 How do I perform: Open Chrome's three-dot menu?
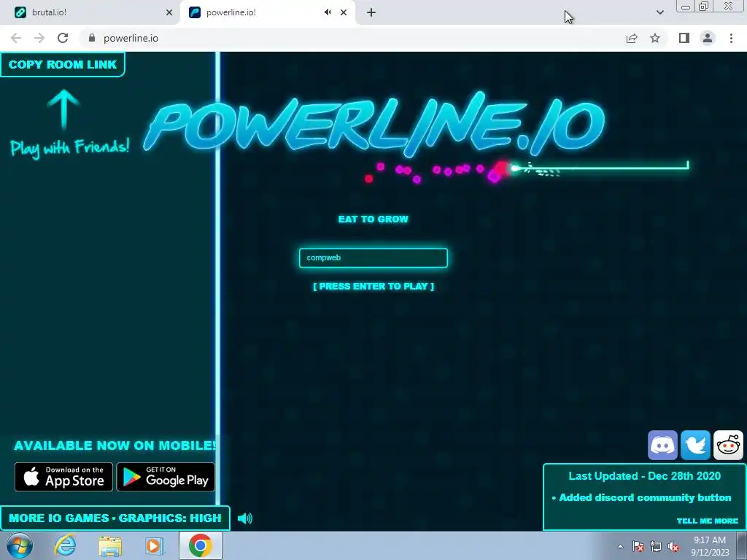tap(731, 38)
